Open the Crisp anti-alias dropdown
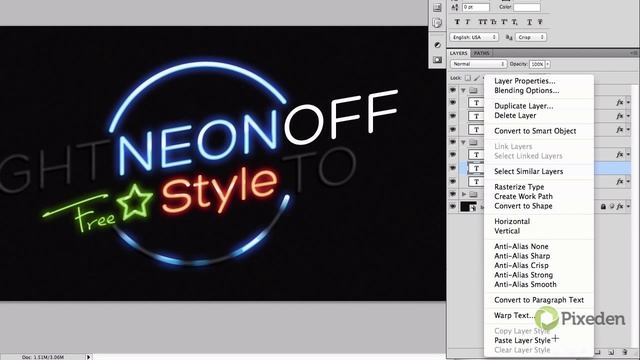This screenshot has width=640, height=360. pos(531,37)
